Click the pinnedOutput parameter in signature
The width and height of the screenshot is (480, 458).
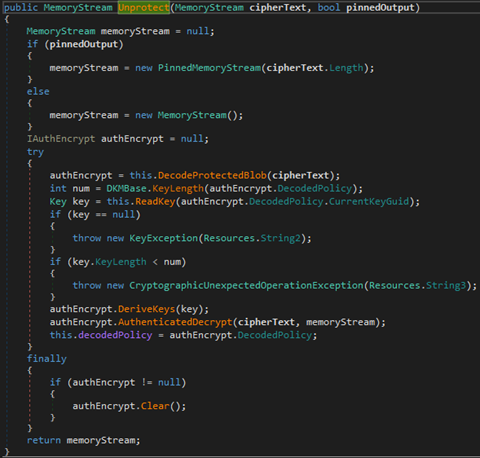click(x=380, y=7)
